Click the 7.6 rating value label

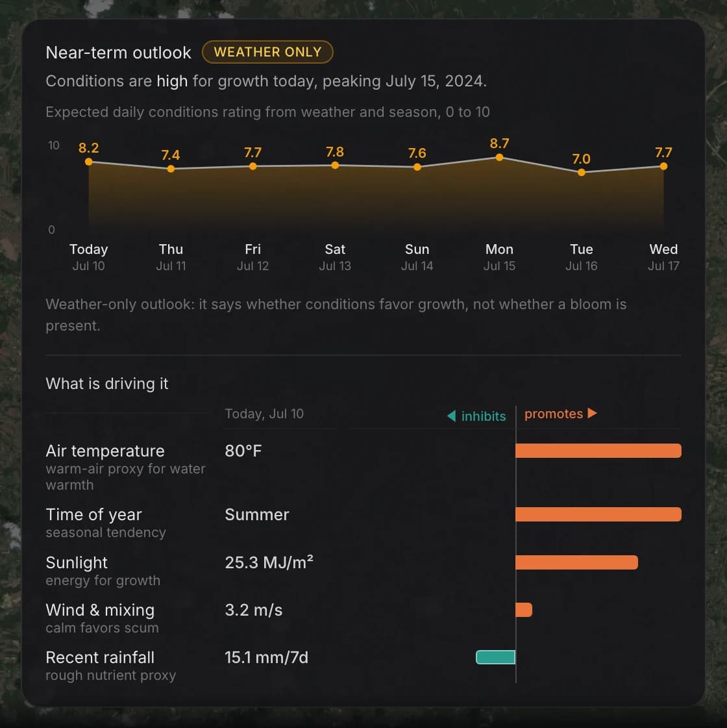417,153
